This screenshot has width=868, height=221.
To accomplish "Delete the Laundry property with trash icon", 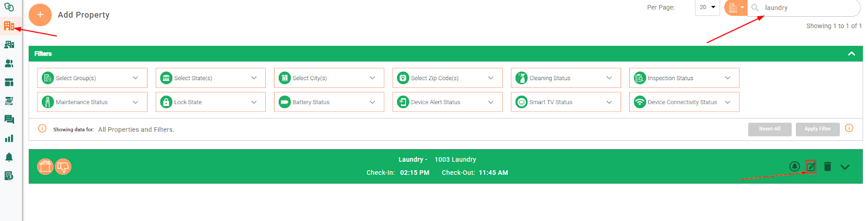I will (x=827, y=166).
